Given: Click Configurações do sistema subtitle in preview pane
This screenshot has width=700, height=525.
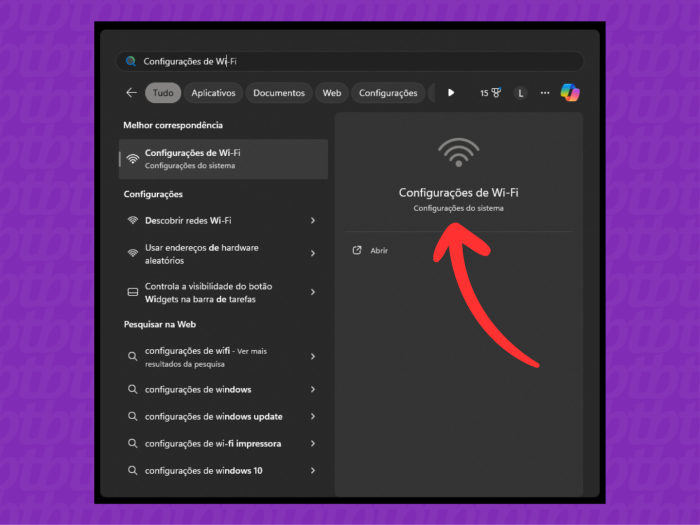Looking at the screenshot, I should pyautogui.click(x=458, y=208).
